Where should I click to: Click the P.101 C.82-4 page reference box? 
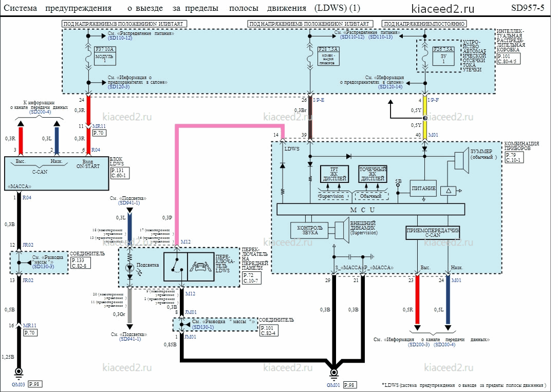pyautogui.click(x=268, y=330)
